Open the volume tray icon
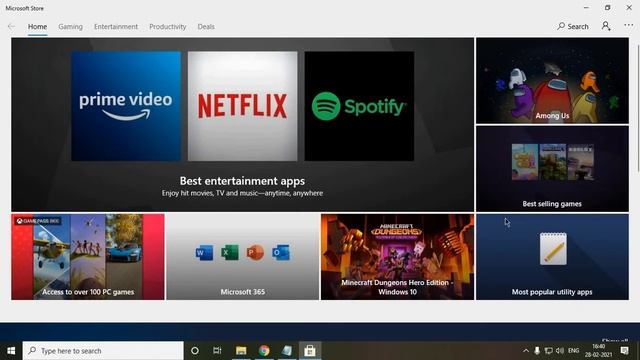640x360 pixels. (x=560, y=351)
